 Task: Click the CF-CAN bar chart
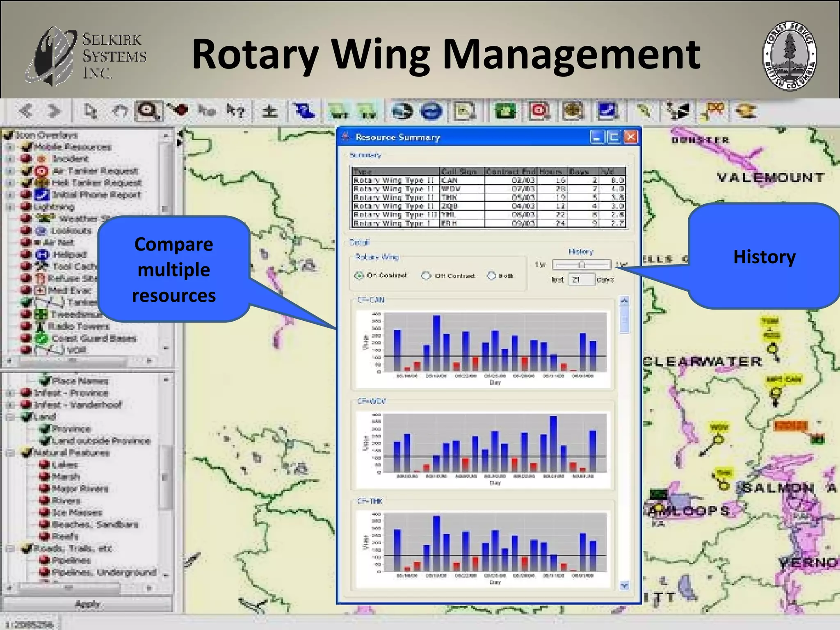482,349
